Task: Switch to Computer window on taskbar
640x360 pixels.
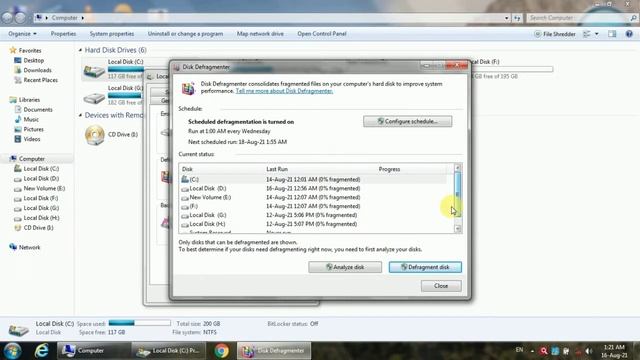Action: pyautogui.click(x=93, y=351)
